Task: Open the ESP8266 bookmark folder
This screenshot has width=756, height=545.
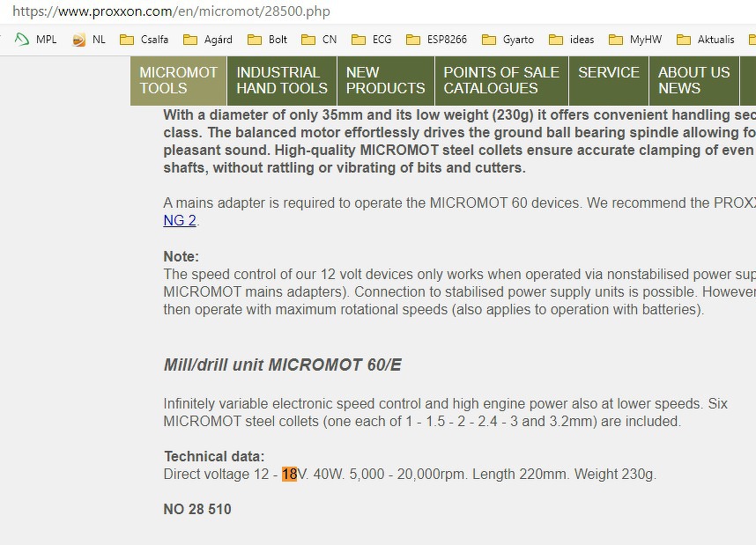Action: point(436,40)
